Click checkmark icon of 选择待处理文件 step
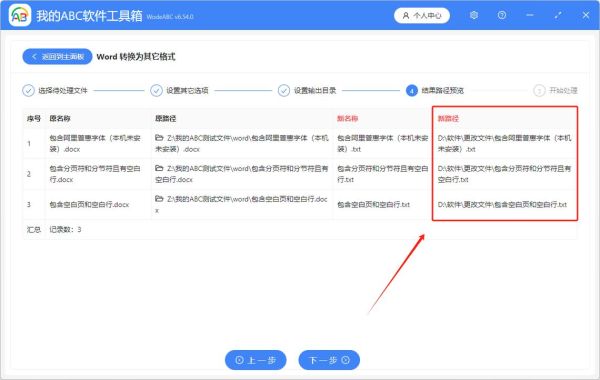The width and height of the screenshot is (600, 380). click(x=28, y=91)
